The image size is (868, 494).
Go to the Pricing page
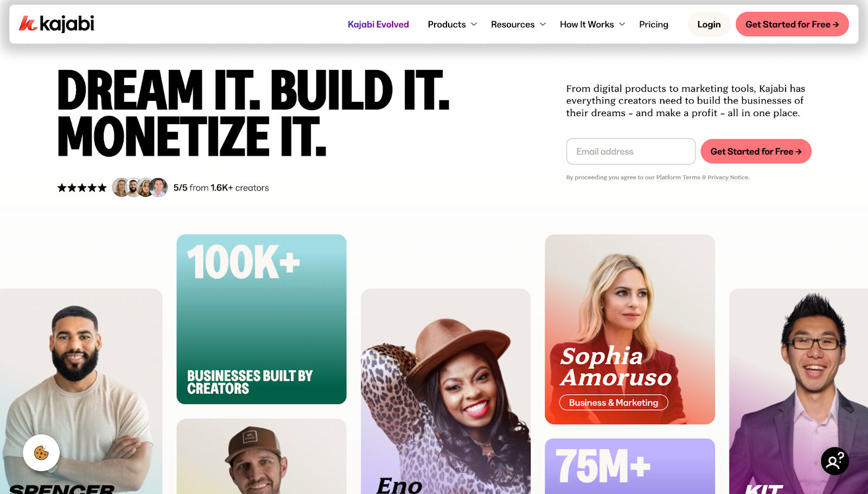click(x=654, y=24)
